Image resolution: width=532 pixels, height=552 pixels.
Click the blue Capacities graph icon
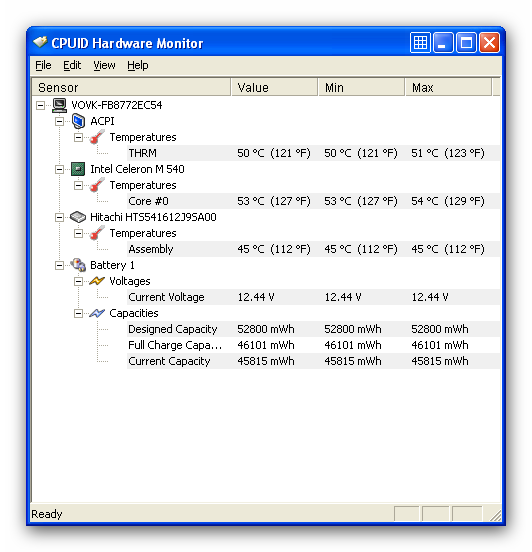(x=97, y=313)
